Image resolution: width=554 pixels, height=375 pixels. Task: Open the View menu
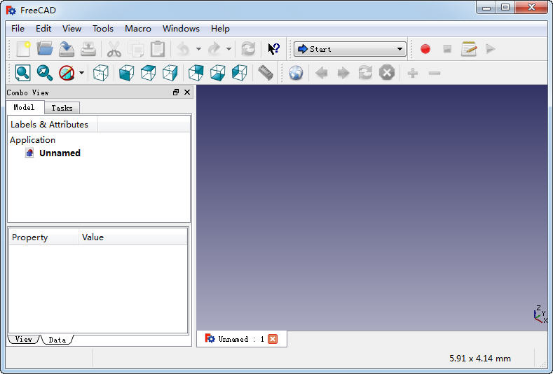pyautogui.click(x=72, y=29)
